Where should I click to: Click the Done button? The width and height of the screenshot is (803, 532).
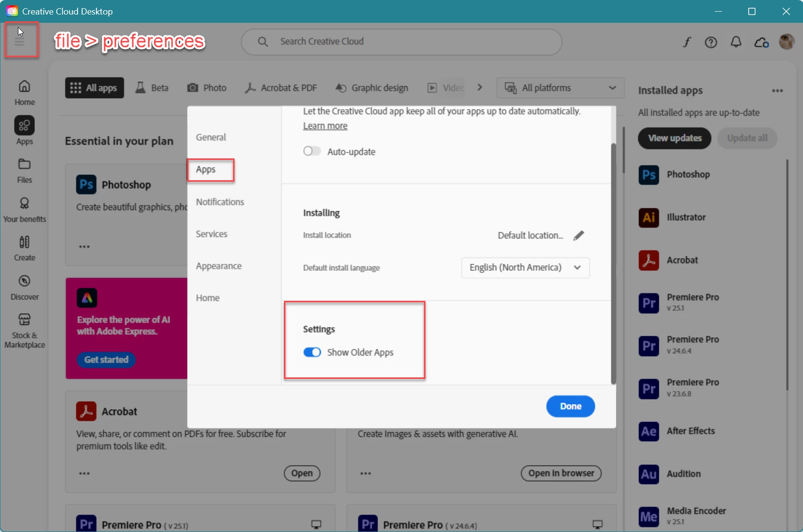point(570,406)
